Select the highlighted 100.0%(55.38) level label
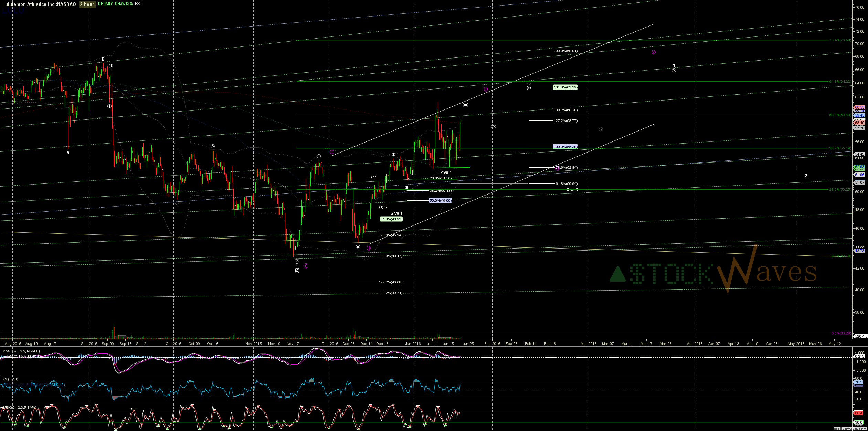 565,147
